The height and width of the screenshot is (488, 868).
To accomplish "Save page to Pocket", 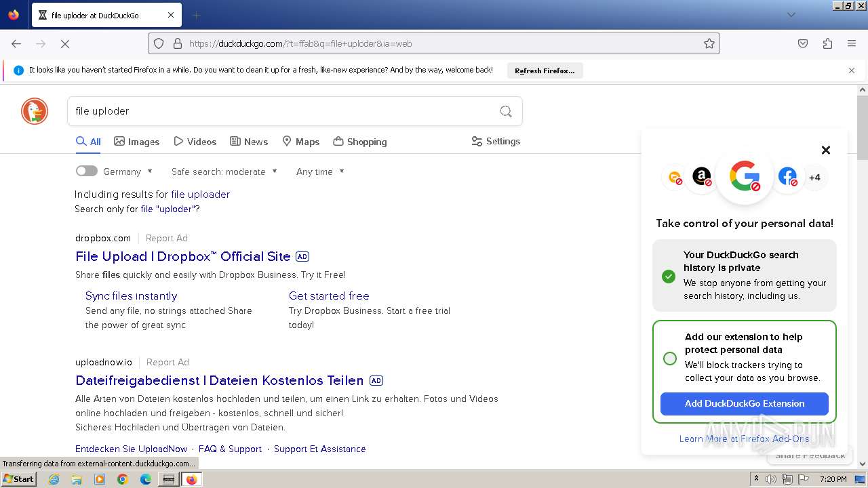I will pos(803,43).
